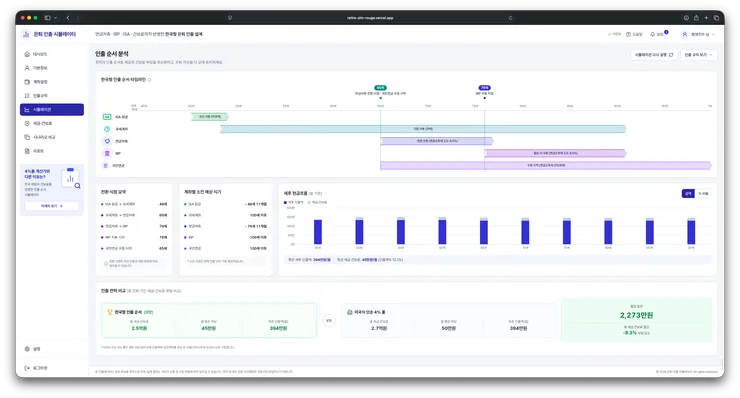Switch chart to % 비율 view
Screen dimensions: 740x398
tap(703, 194)
